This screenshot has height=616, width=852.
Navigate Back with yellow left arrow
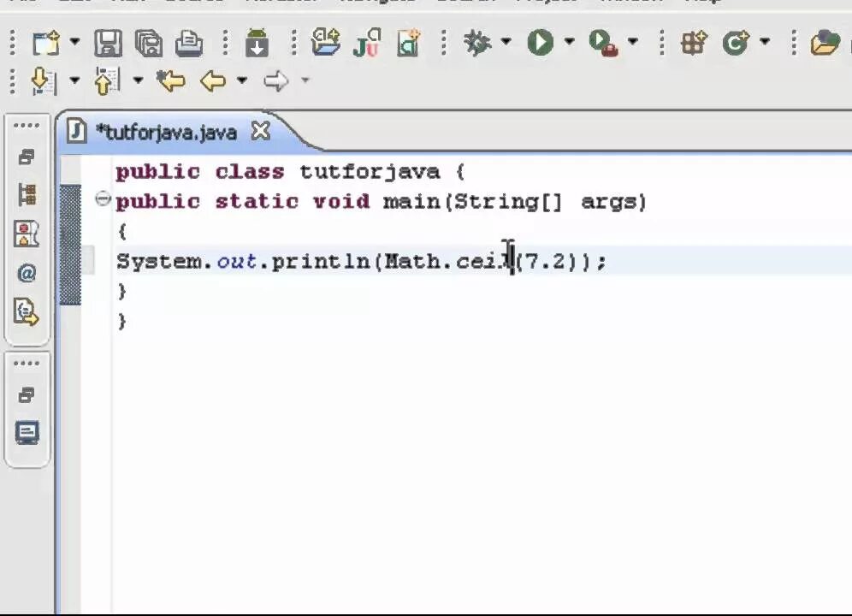(213, 81)
